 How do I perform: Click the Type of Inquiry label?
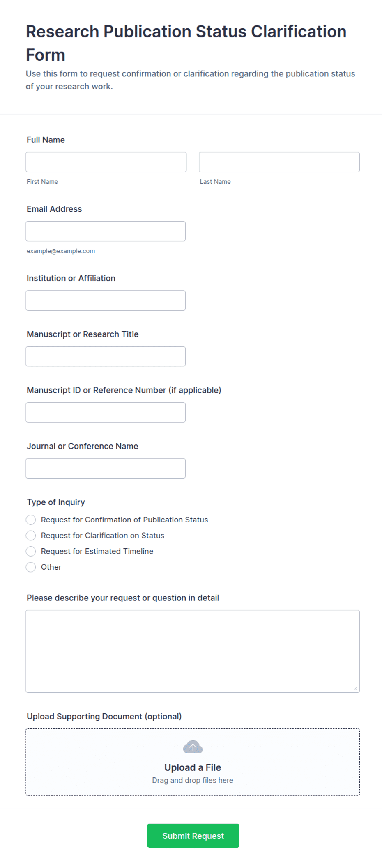(56, 502)
